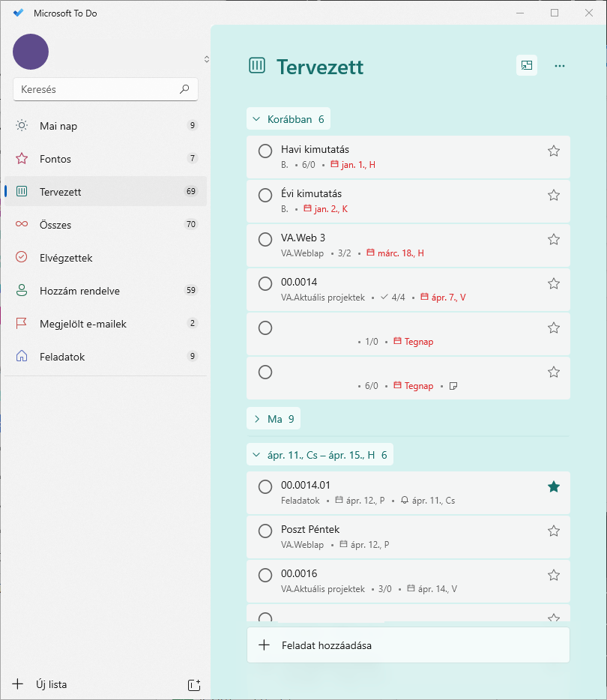
Task: Star the VA.Web 3 task
Action: (x=554, y=240)
